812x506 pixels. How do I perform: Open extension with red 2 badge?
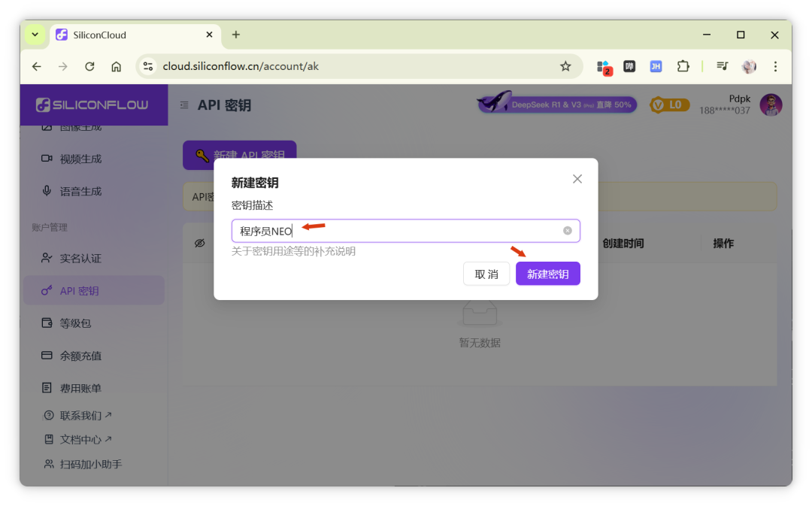(x=604, y=67)
